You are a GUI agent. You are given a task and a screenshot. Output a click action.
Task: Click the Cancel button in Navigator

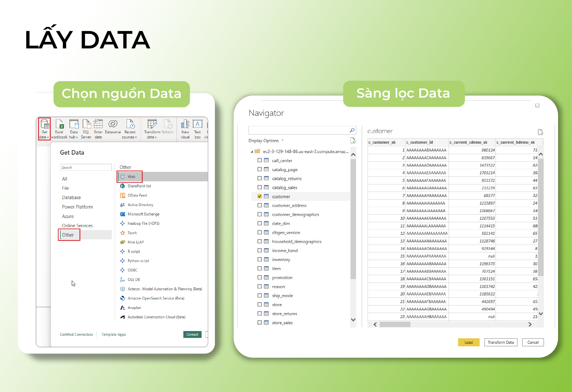(533, 342)
